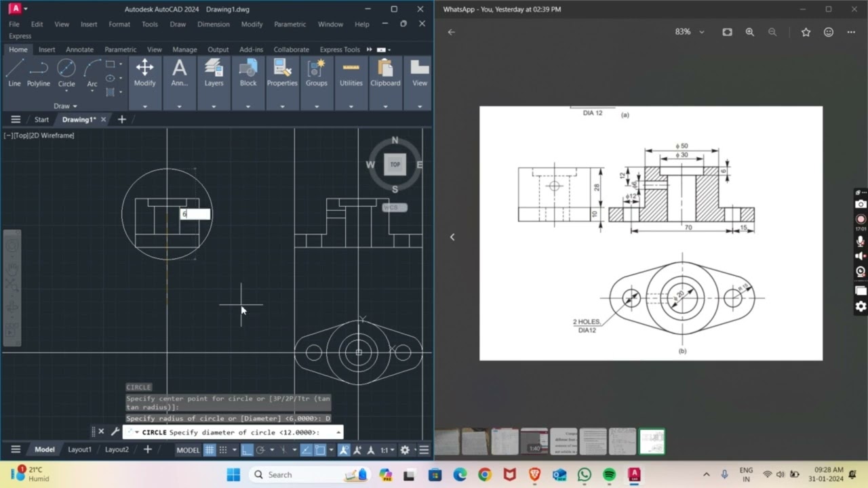Go to the Start tab
The height and width of the screenshot is (488, 868).
(x=41, y=119)
